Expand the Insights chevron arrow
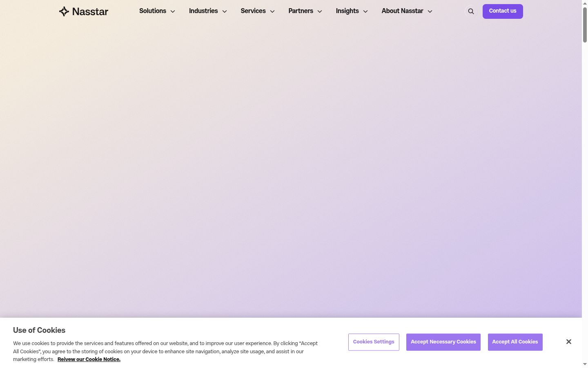This screenshot has height=368, width=588. (x=365, y=11)
